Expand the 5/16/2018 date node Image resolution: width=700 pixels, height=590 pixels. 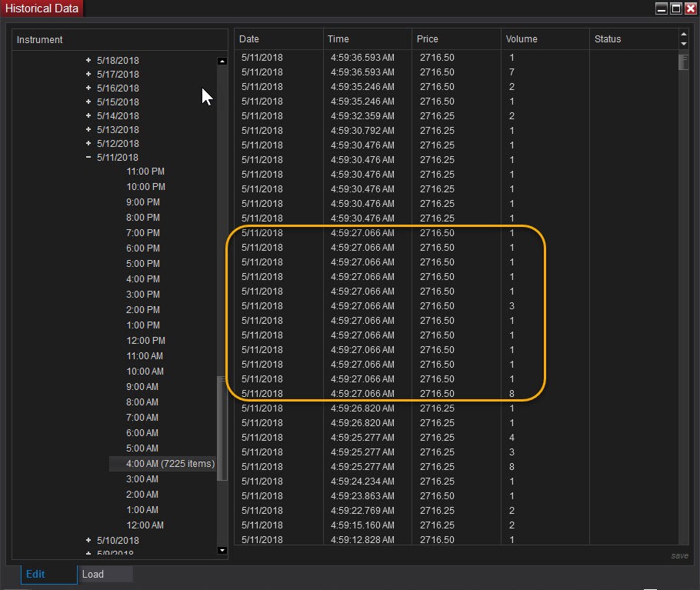(88, 88)
